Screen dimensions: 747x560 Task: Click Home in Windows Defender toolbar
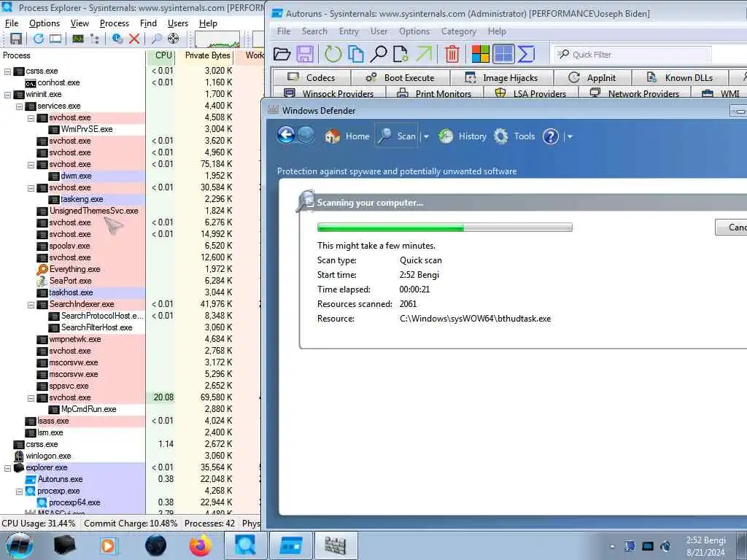point(347,136)
